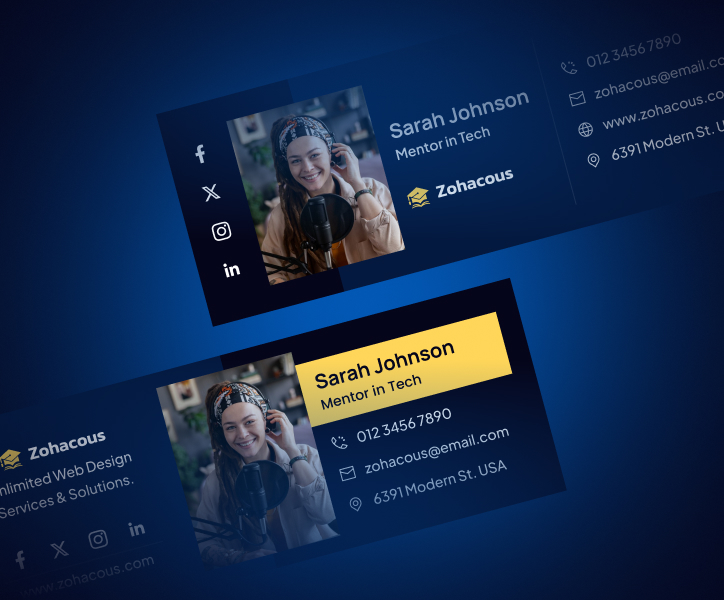Screen dimensions: 724x600
Task: Open the Instagram icon on the upper card
Action: tap(222, 231)
